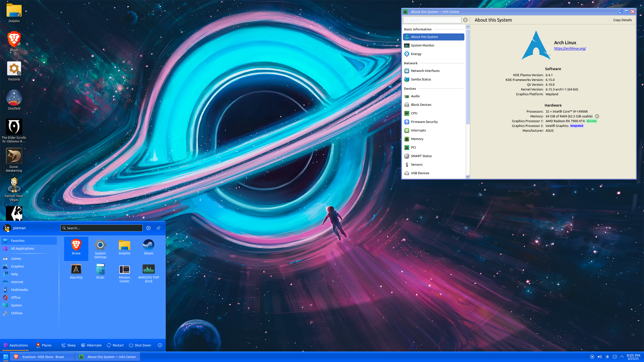Image resolution: width=644 pixels, height=362 pixels.
Task: Click the pieman user avatar
Action: (x=7, y=228)
